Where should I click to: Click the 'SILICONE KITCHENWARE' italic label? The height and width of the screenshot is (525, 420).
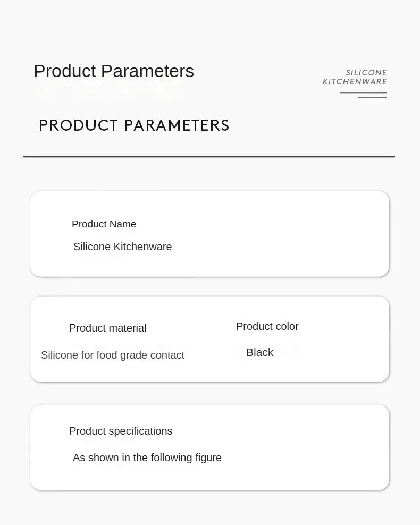coord(355,77)
